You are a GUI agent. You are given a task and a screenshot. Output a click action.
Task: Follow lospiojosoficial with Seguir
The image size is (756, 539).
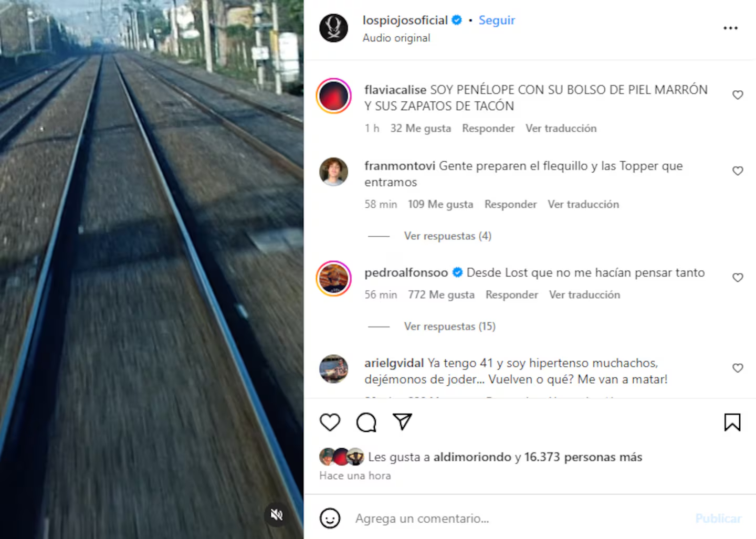click(x=497, y=20)
